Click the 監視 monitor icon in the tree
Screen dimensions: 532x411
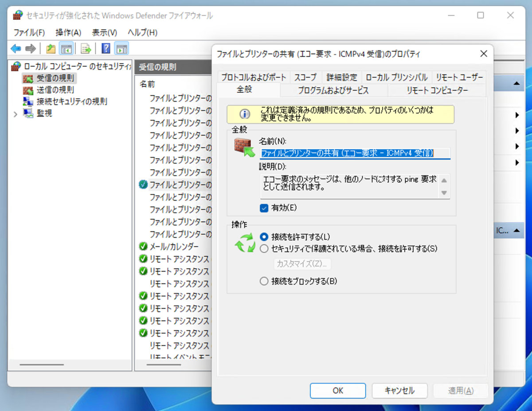28,113
